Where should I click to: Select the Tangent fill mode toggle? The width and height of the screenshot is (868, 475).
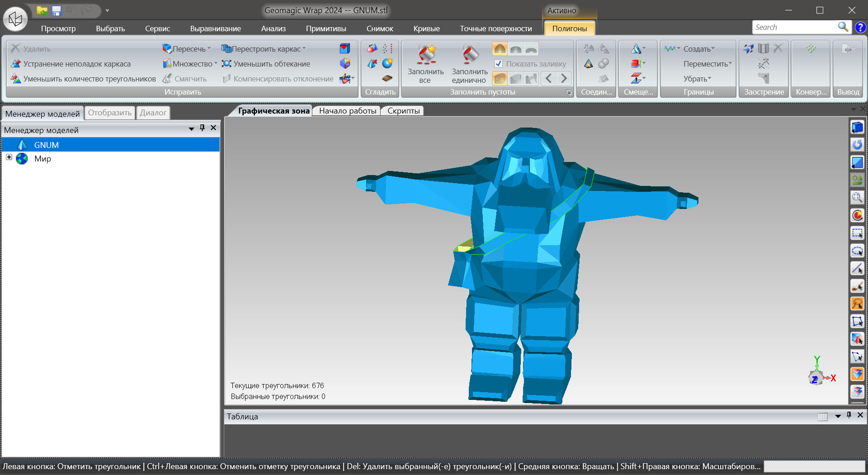(515, 48)
